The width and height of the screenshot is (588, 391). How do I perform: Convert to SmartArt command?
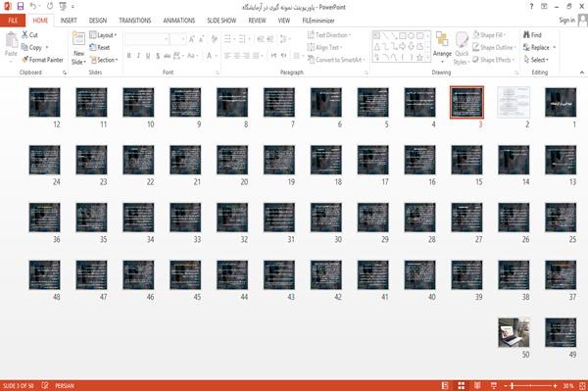335,60
